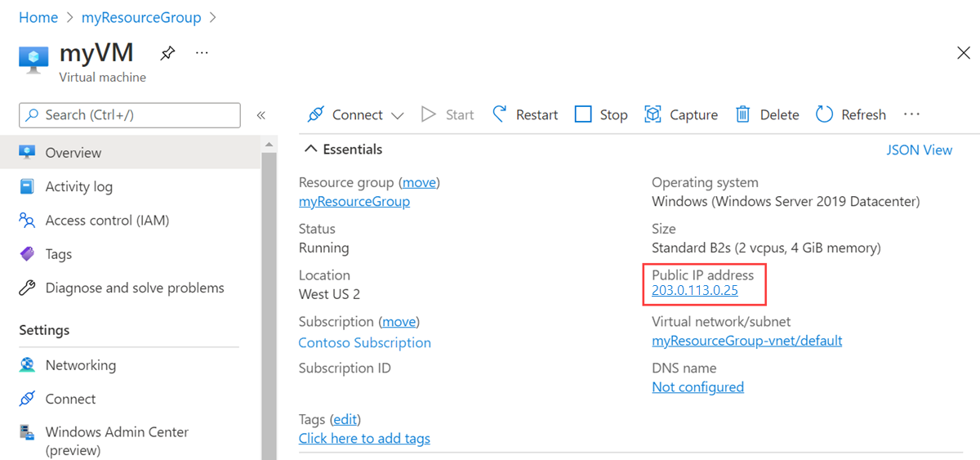The height and width of the screenshot is (460, 980).
Task: Collapse the Essentials section
Action: (310, 150)
